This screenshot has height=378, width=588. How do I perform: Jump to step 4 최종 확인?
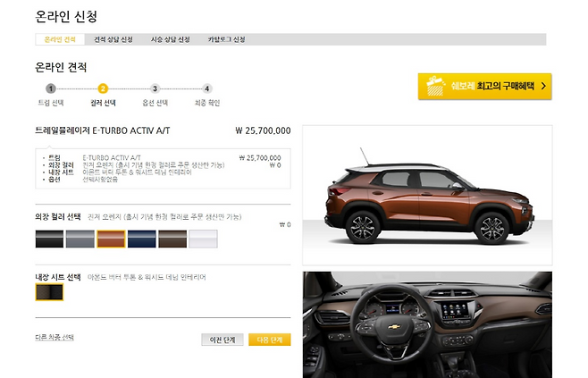point(206,88)
